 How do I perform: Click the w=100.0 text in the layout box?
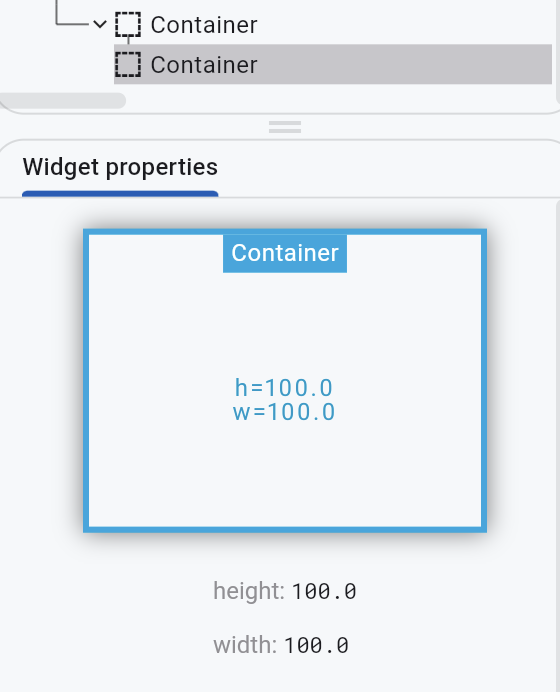284,412
